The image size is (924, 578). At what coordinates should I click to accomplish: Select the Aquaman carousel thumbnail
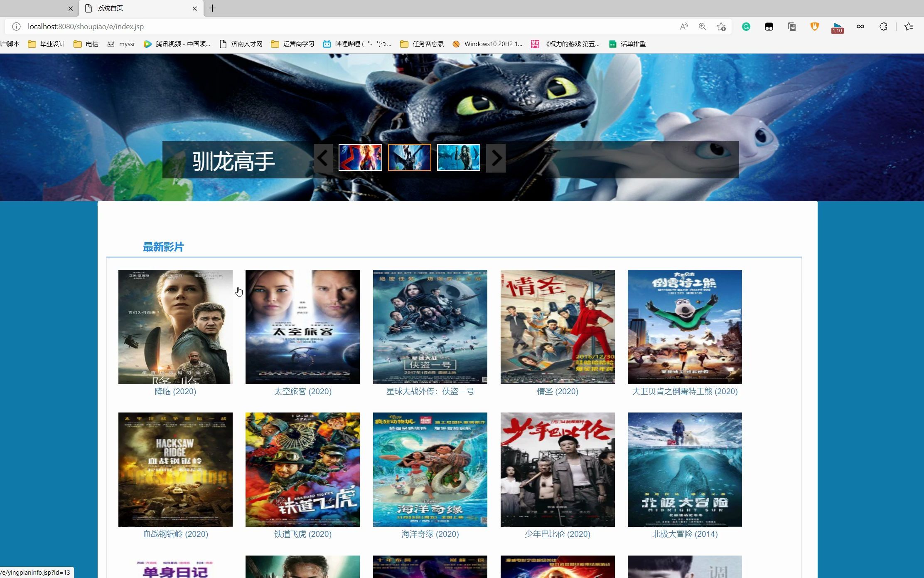coord(459,157)
